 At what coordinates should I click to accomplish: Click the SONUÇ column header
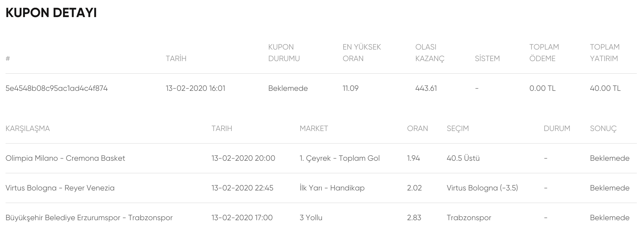(x=603, y=129)
